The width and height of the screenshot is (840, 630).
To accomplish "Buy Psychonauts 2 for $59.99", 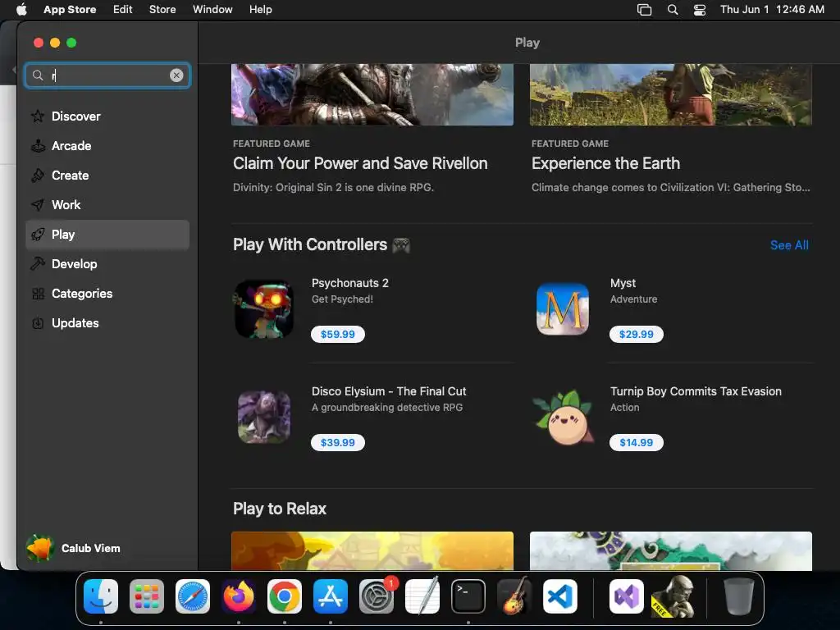I will coord(337,335).
